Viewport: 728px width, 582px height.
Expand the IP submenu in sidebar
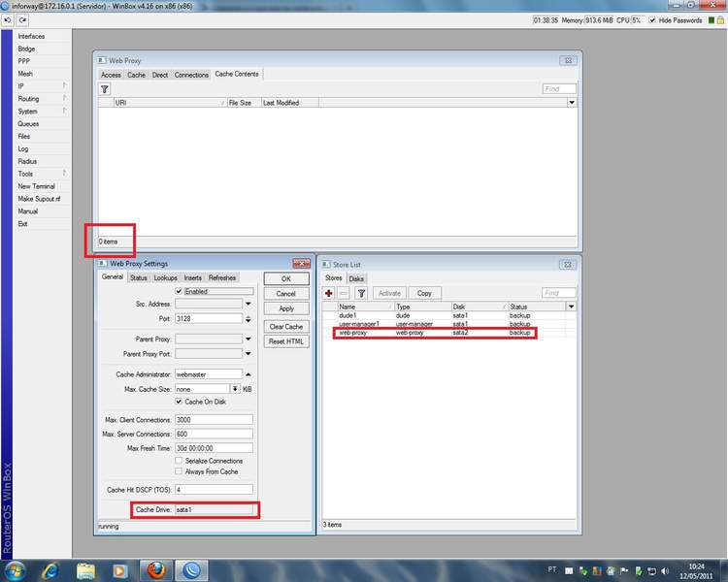pyautogui.click(x=64, y=86)
